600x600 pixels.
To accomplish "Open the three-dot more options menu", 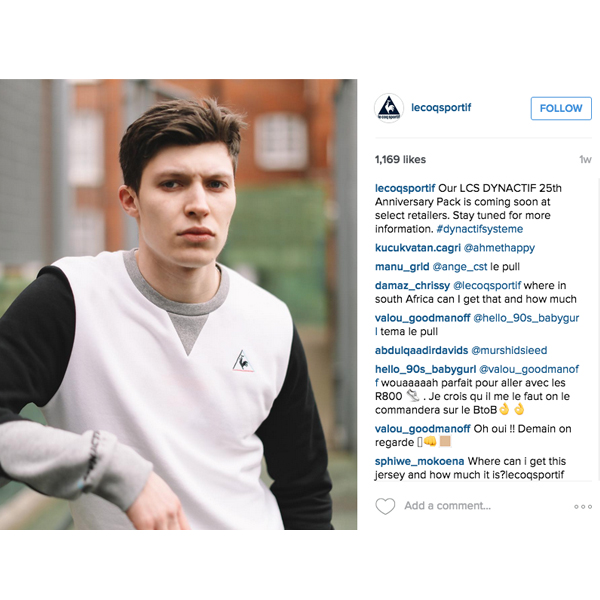I will [x=583, y=507].
